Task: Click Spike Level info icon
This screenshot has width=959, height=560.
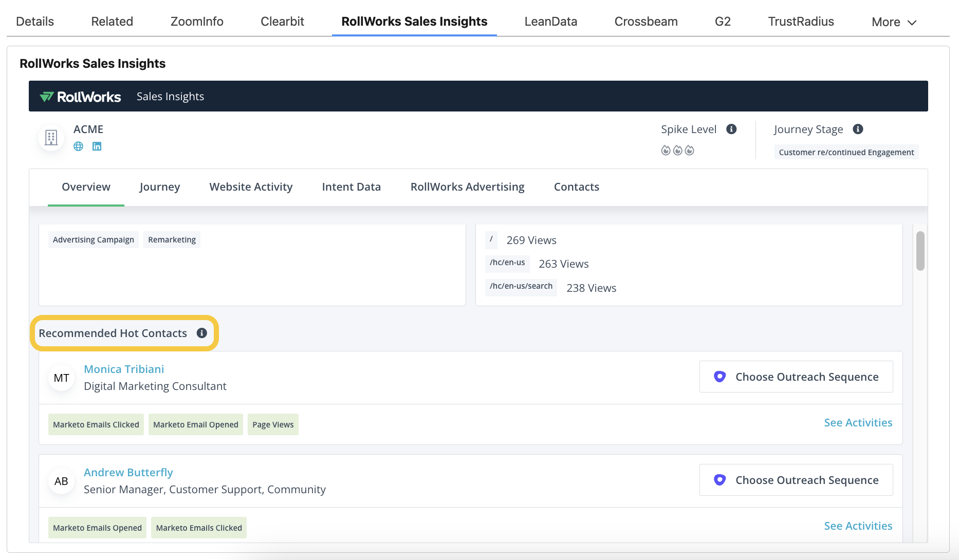Action: tap(731, 129)
